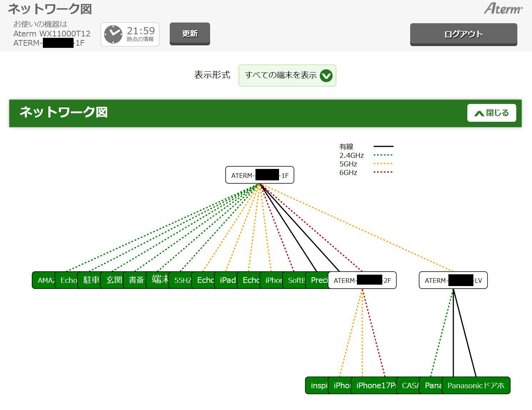Image resolution: width=532 pixels, height=410 pixels.
Task: Click the clock icon beside 21:59
Action: (113, 34)
